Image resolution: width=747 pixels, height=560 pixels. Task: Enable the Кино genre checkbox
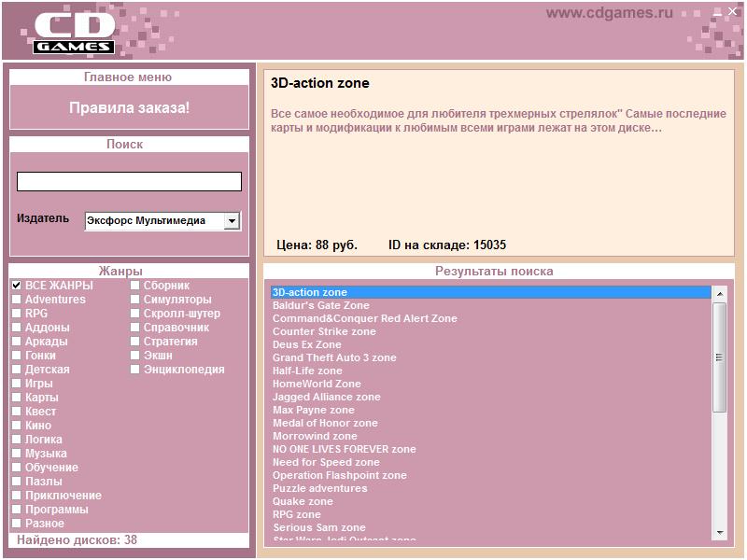(x=17, y=426)
